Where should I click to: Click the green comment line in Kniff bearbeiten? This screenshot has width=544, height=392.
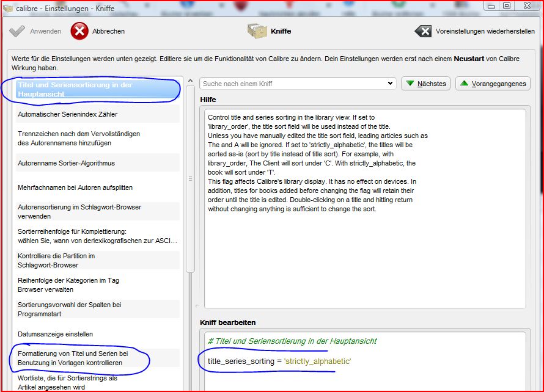(292, 341)
